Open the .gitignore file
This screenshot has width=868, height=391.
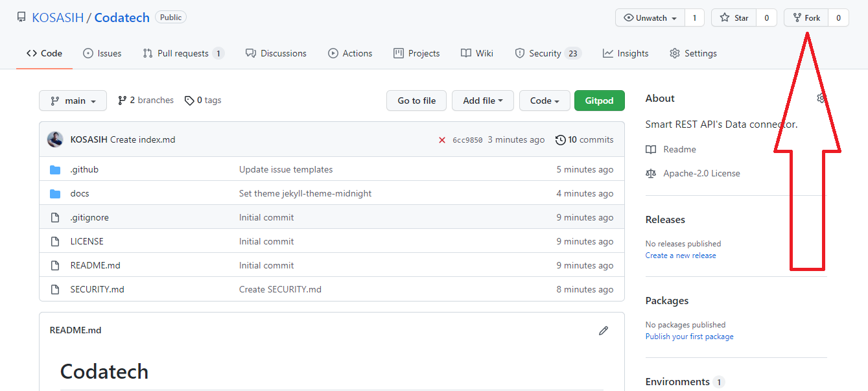tap(89, 217)
